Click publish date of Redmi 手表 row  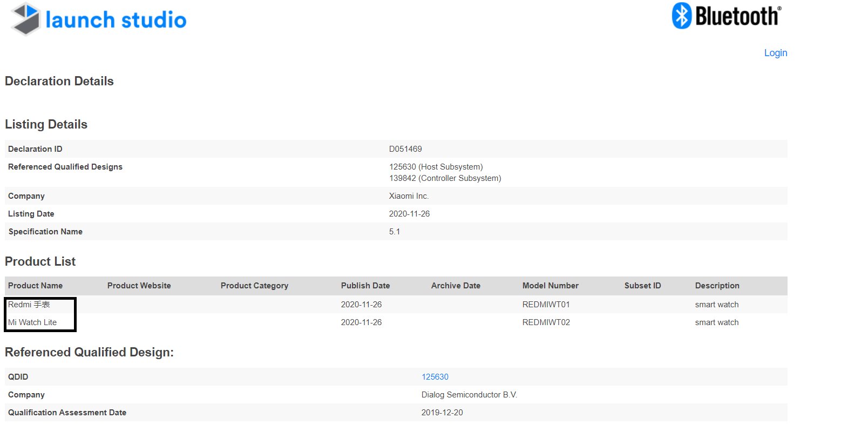pos(361,305)
